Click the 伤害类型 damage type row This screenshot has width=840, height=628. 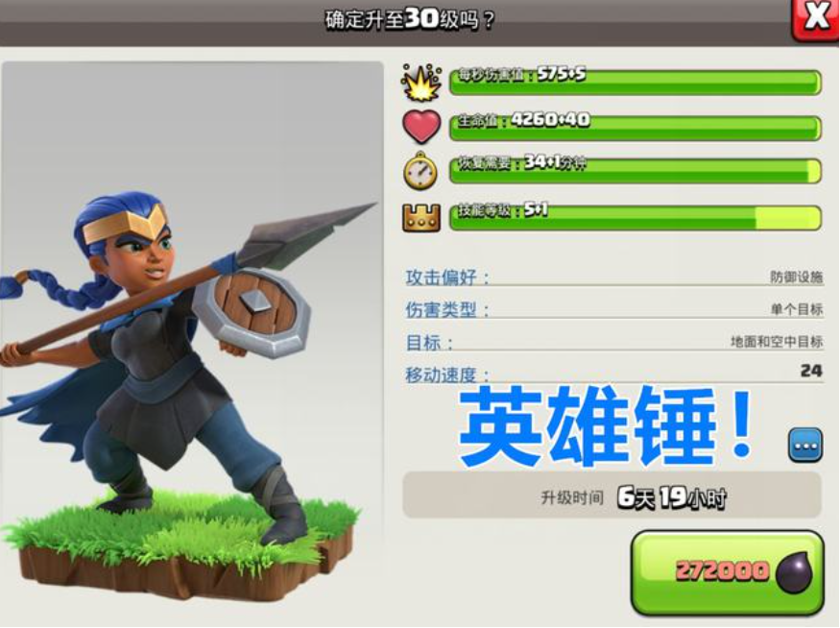pyautogui.click(x=614, y=309)
